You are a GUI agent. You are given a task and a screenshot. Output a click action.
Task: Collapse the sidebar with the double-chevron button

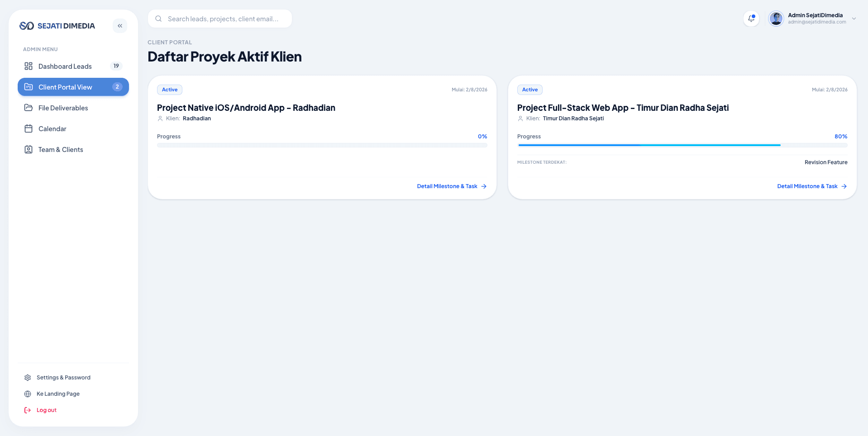pyautogui.click(x=120, y=26)
